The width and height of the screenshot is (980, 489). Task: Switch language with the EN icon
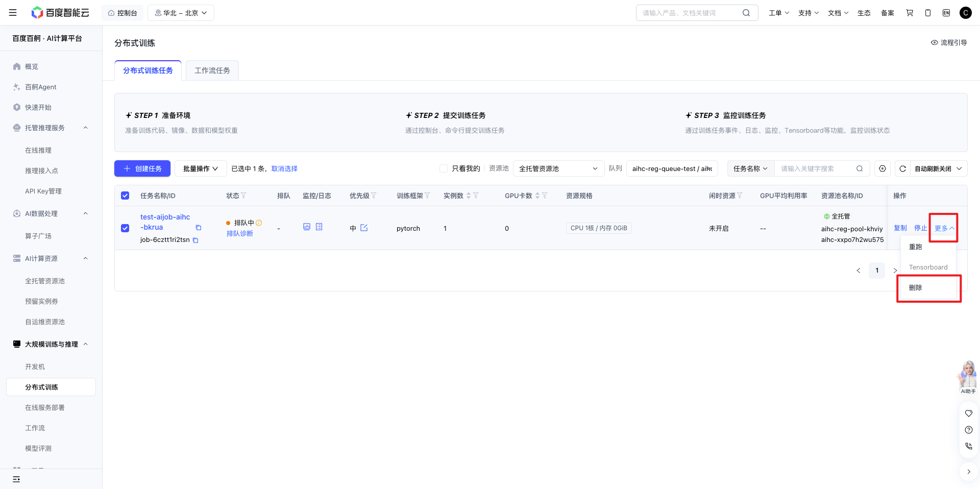(x=946, y=13)
